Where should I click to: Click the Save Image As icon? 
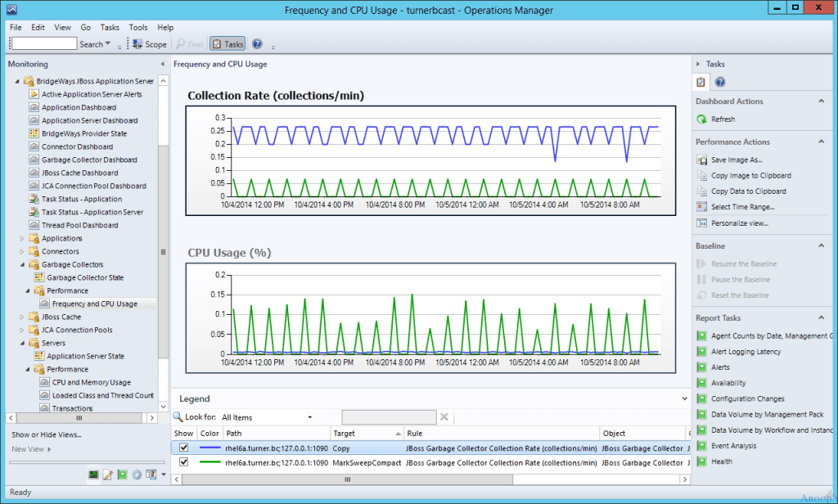[x=701, y=160]
